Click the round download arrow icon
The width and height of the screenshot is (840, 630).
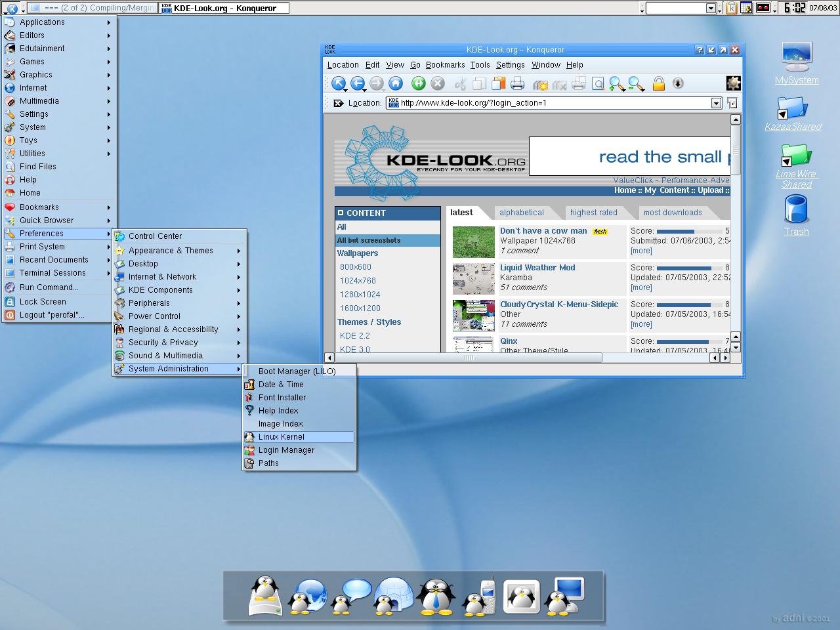(x=678, y=83)
